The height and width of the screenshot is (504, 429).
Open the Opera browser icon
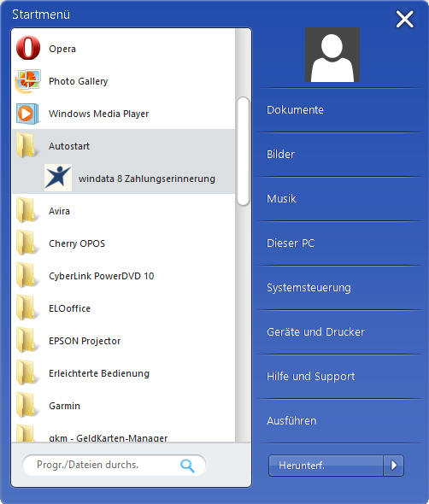click(x=28, y=48)
